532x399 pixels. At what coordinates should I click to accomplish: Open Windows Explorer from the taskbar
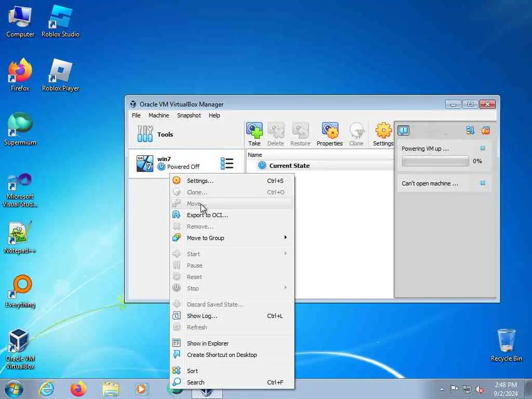click(x=111, y=389)
